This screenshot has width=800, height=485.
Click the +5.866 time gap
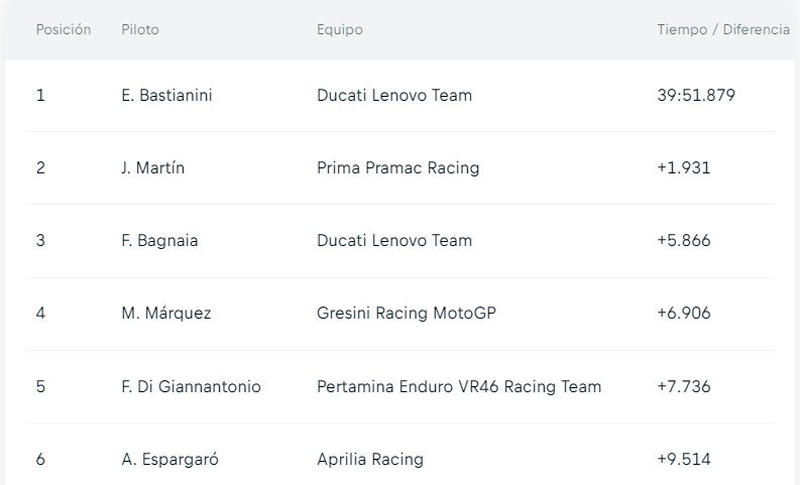click(684, 241)
